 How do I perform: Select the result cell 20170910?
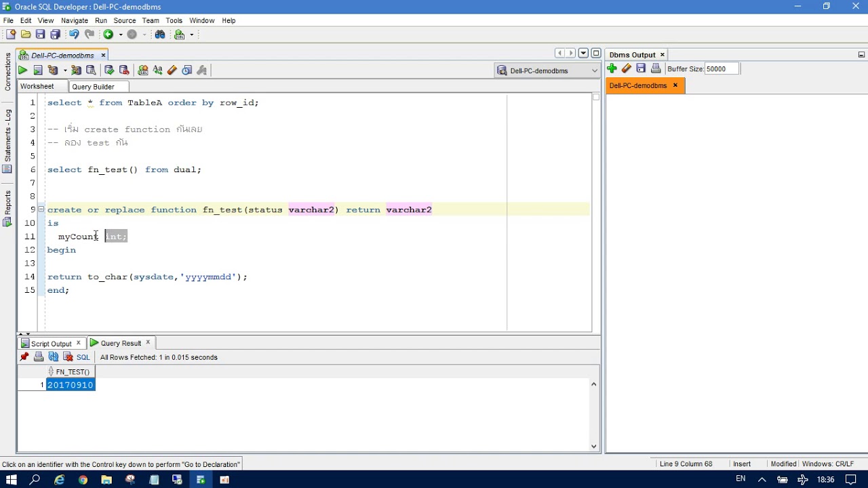click(x=71, y=385)
